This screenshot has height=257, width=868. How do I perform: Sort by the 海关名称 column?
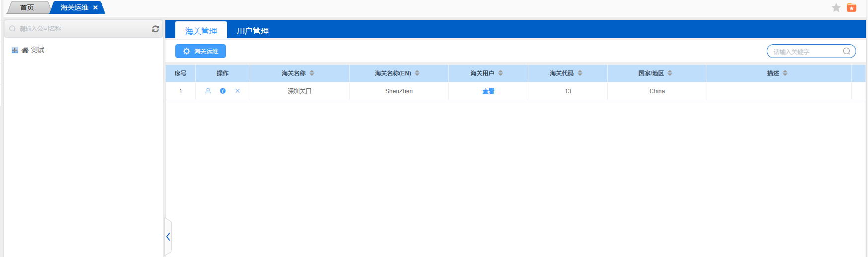pyautogui.click(x=312, y=73)
